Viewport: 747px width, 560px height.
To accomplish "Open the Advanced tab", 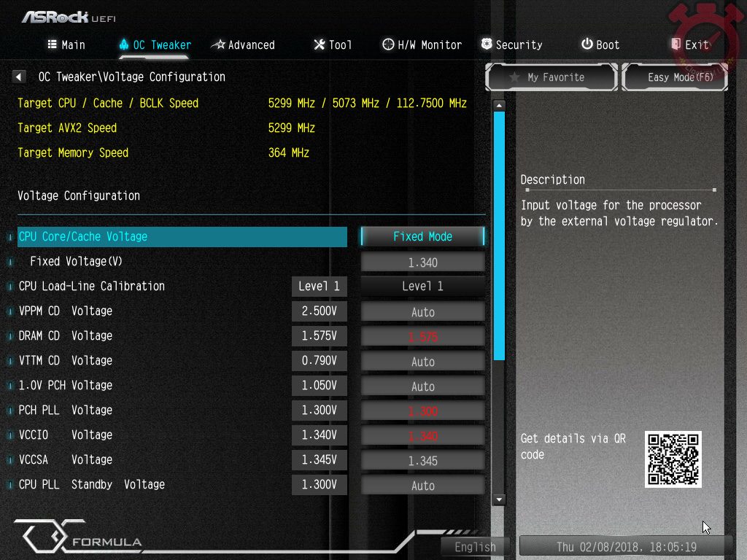I will point(243,45).
